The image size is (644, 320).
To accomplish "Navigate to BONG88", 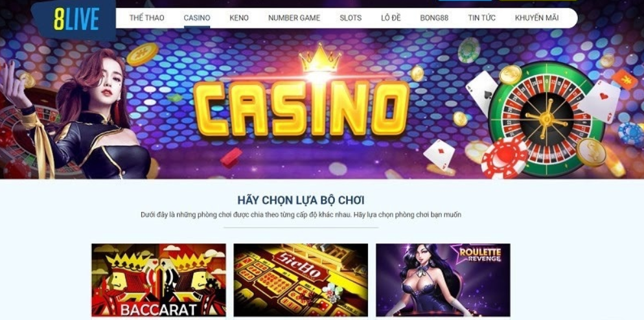I will (x=434, y=17).
